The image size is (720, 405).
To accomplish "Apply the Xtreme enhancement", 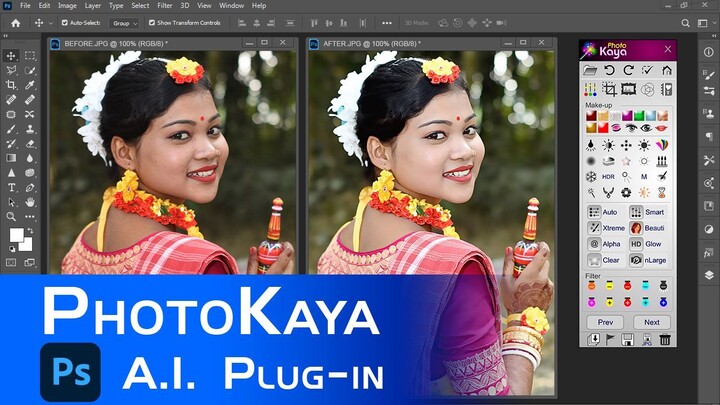I will (606, 228).
